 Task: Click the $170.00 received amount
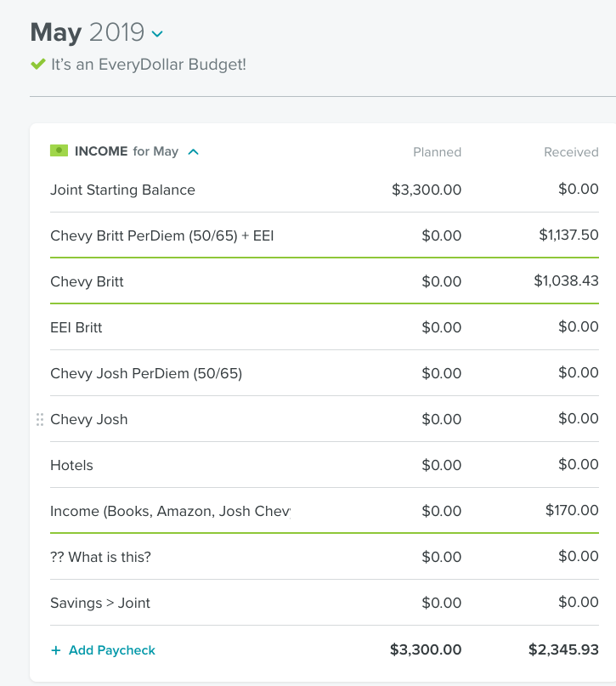point(572,510)
